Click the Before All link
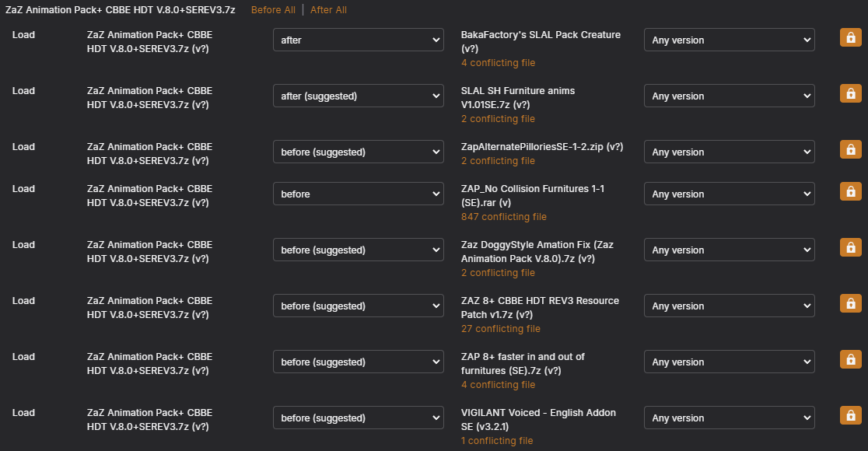This screenshot has width=868, height=451. click(273, 10)
